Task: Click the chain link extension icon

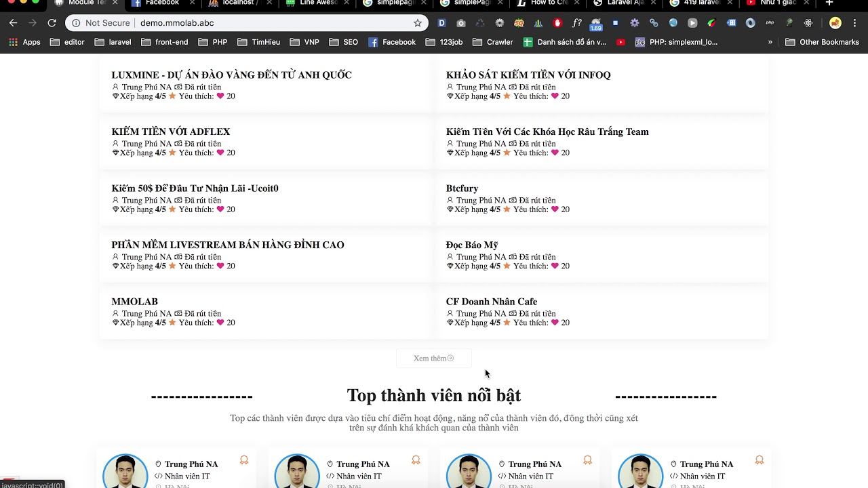Action: click(654, 23)
